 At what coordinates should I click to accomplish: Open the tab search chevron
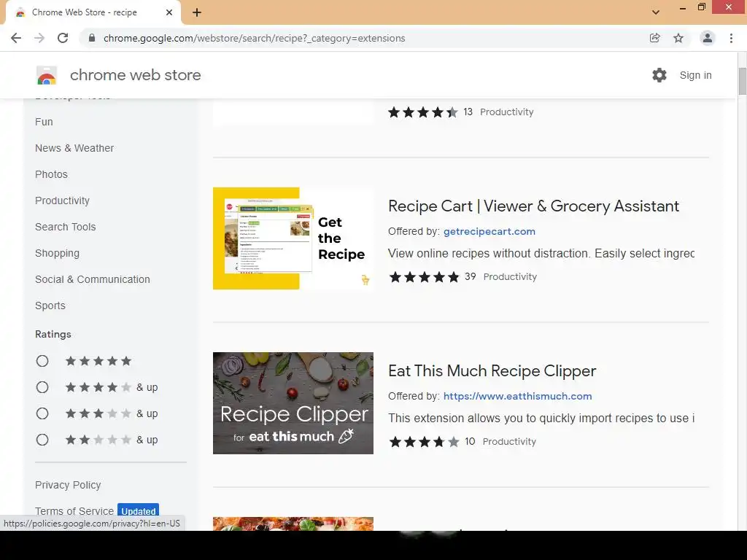tap(656, 12)
